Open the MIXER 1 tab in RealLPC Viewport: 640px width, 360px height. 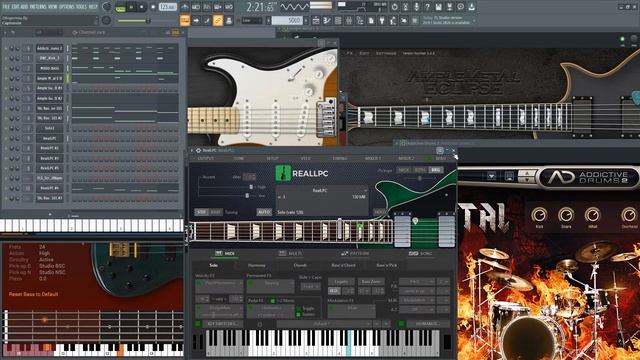(373, 158)
